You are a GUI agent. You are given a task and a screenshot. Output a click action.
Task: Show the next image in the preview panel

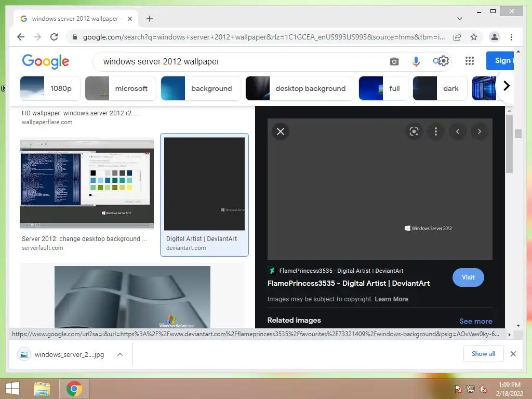tap(479, 131)
